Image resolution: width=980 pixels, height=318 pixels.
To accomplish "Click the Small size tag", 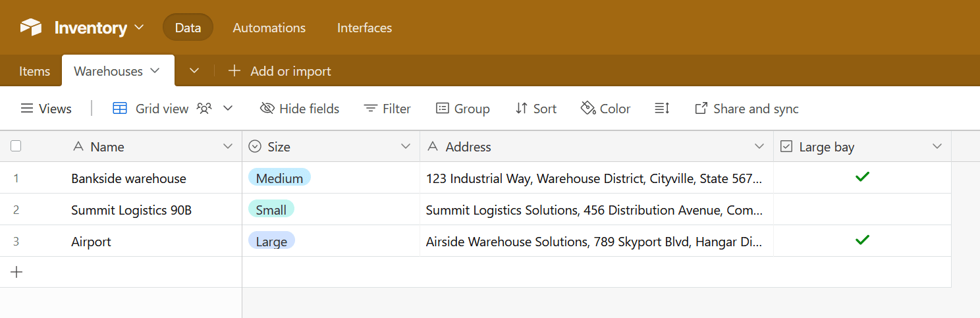I will point(271,209).
